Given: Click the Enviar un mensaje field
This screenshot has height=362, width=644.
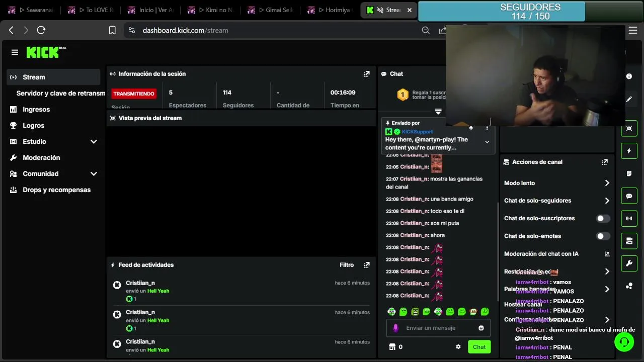Looking at the screenshot, I should tap(438, 328).
